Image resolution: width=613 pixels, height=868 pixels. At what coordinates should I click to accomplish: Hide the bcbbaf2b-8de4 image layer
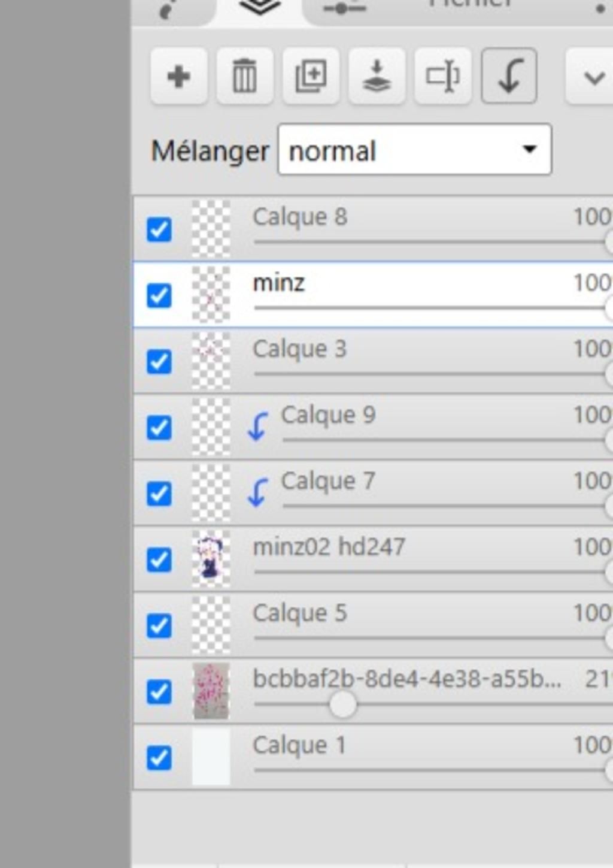(159, 692)
